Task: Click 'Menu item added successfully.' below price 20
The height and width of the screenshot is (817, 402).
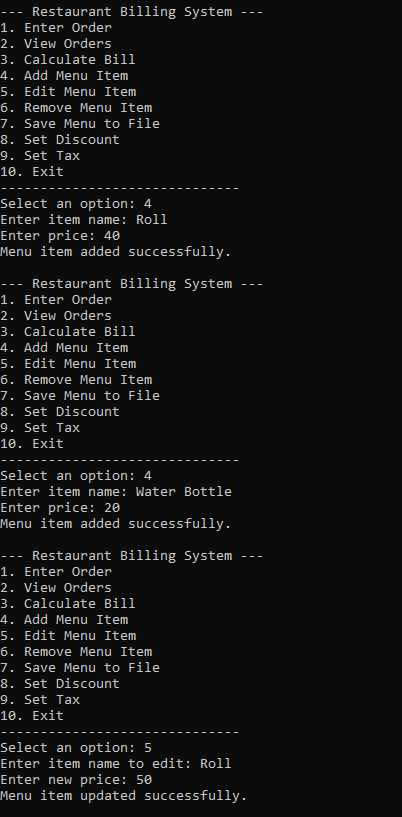Action: [x=116, y=524]
